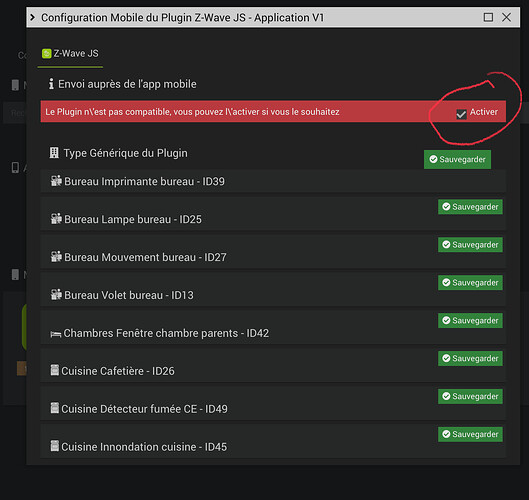Click the green Z-Wave JS plugin icon
Image resolution: width=529 pixels, height=500 pixels.
46,53
